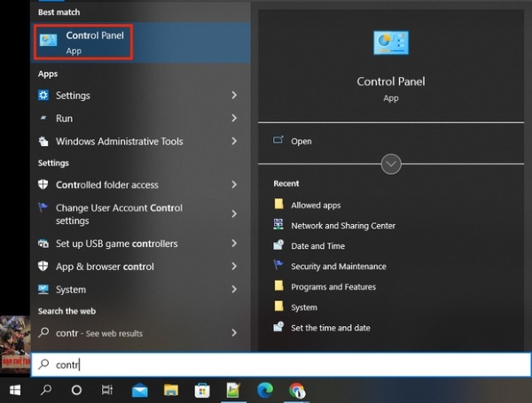Select Windows Administrative Tools result

pos(140,141)
